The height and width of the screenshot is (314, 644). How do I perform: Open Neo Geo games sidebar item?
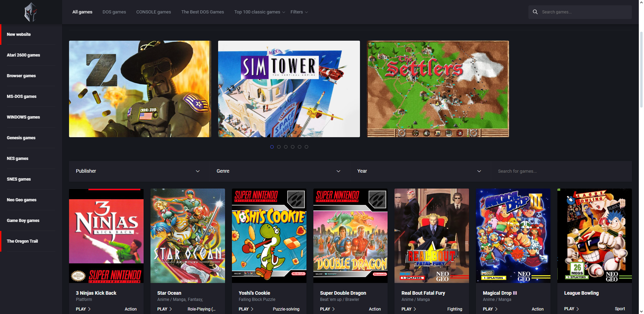(22, 200)
